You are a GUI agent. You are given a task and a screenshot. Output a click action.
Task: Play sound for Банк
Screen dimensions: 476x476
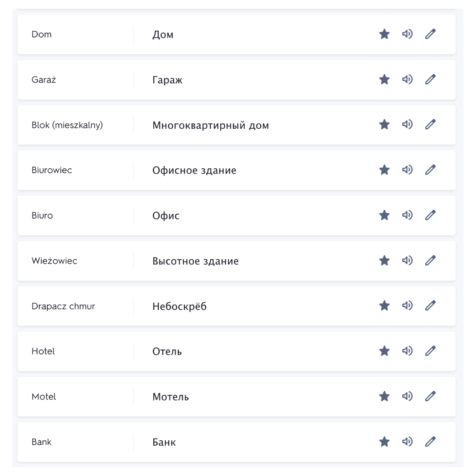point(407,441)
